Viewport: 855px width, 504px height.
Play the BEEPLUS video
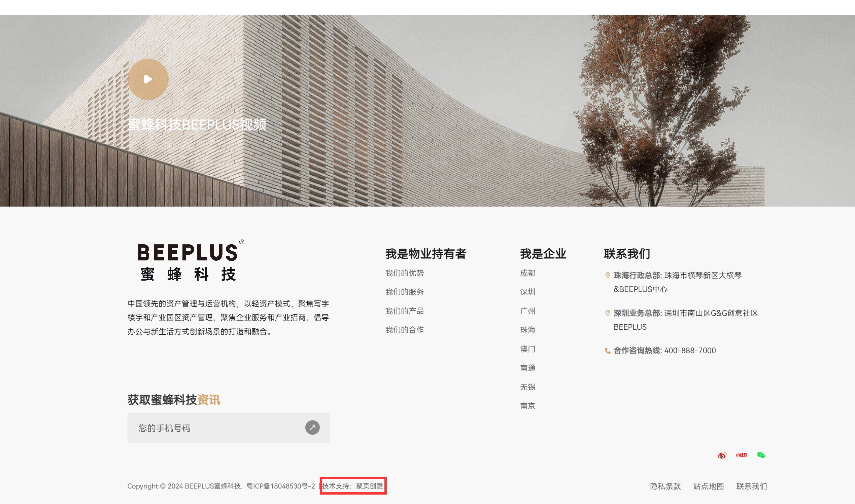tap(148, 79)
